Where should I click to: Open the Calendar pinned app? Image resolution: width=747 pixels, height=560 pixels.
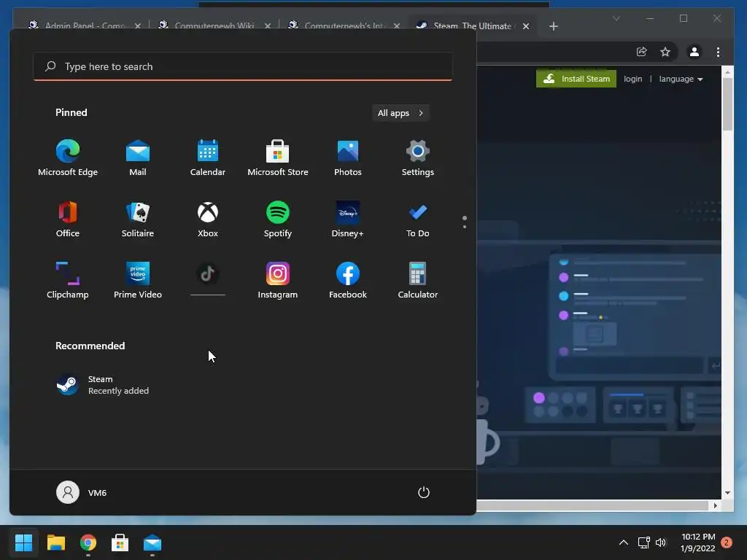[208, 157]
